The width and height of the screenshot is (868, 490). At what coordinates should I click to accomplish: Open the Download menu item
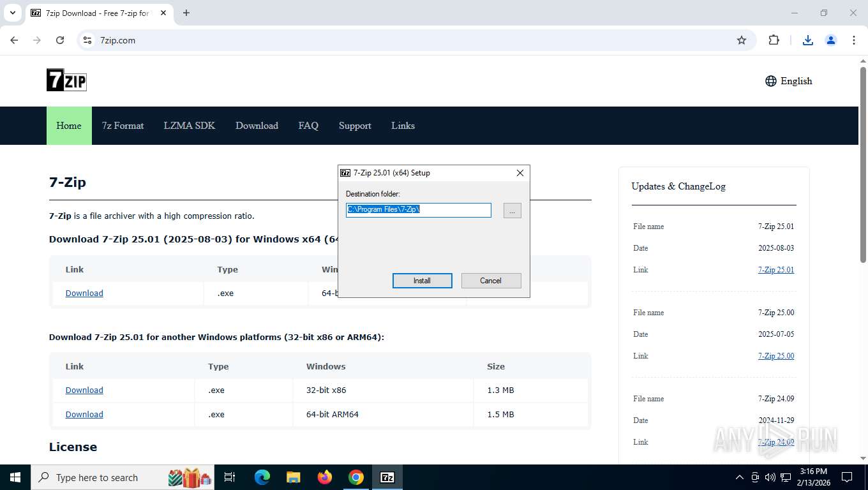pyautogui.click(x=257, y=126)
